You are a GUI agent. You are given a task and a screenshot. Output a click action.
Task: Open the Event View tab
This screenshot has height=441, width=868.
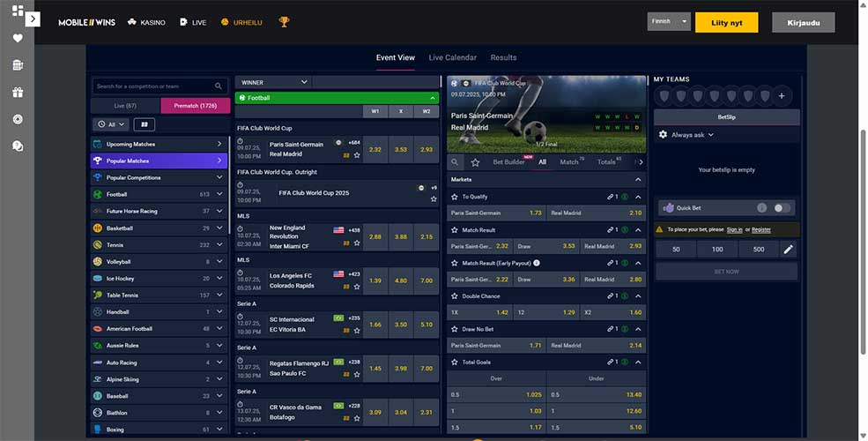tap(396, 57)
